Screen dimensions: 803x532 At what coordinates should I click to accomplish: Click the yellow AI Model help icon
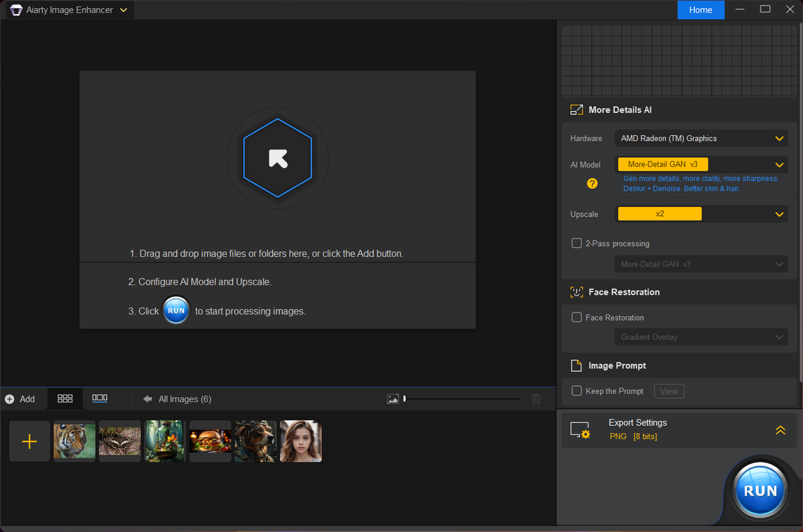(592, 184)
